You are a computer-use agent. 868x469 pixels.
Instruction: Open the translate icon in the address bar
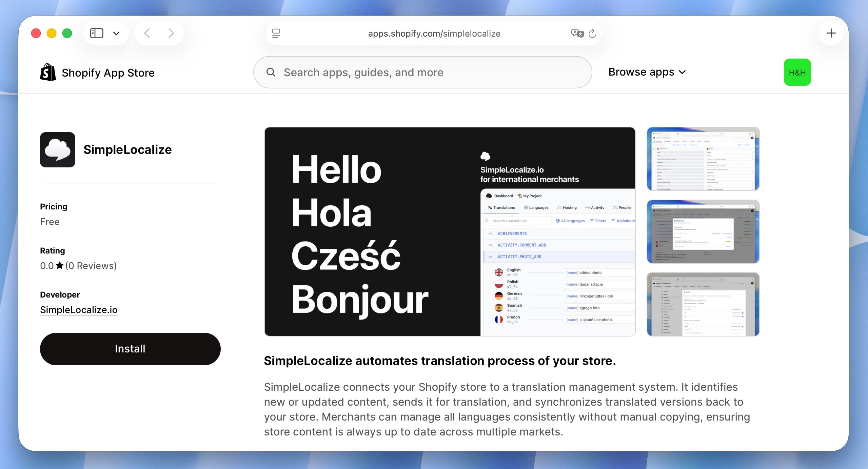[x=577, y=33]
